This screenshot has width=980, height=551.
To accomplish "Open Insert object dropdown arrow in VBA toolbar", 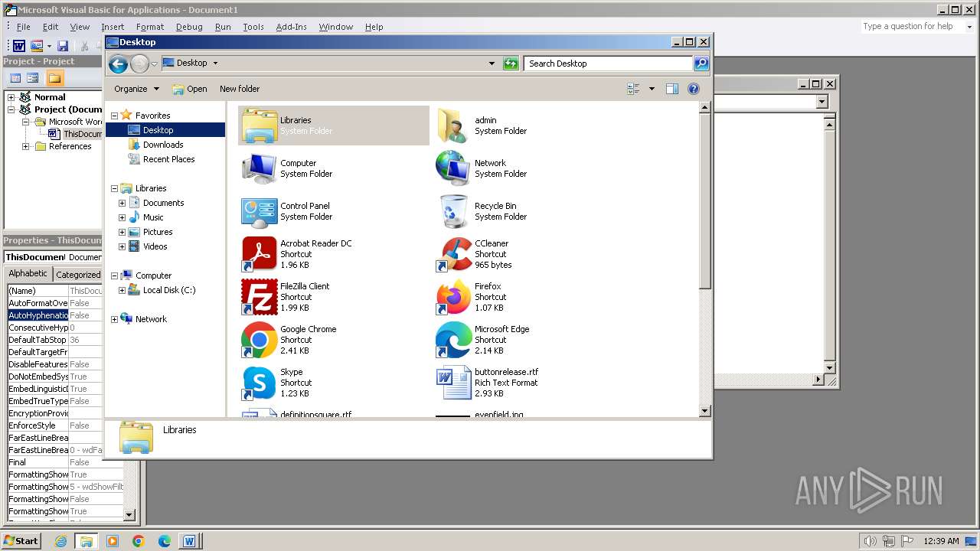I will [x=48, y=47].
